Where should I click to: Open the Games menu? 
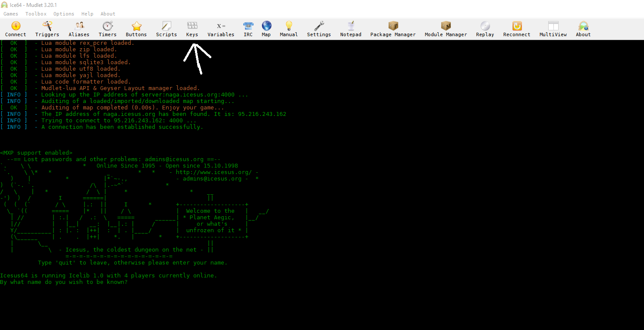11,14
